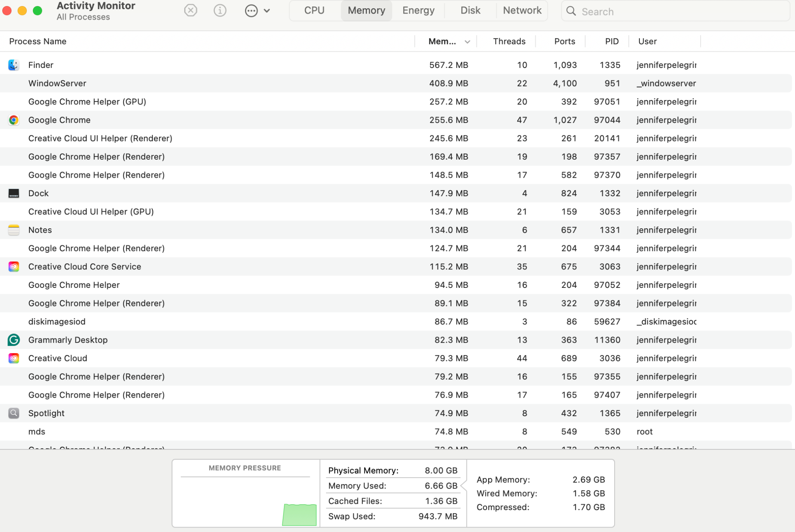Image resolution: width=795 pixels, height=532 pixels.
Task: Open the more options dropdown chevron
Action: 268,10
